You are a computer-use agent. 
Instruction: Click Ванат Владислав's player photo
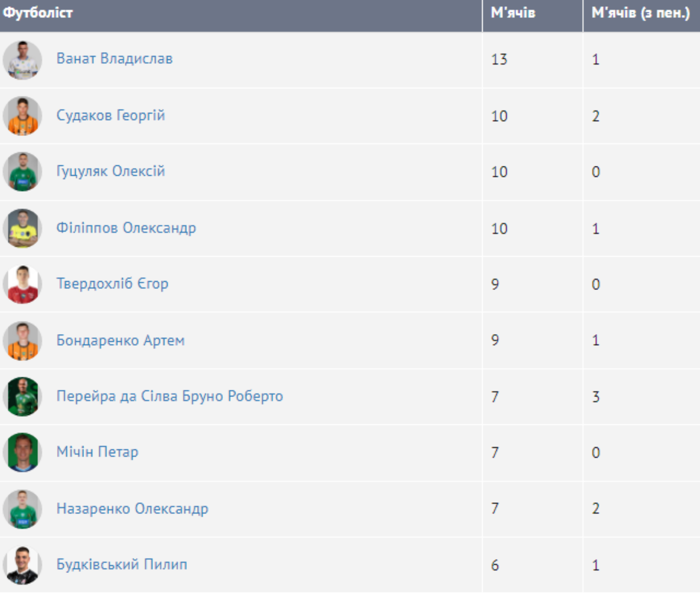click(x=22, y=60)
